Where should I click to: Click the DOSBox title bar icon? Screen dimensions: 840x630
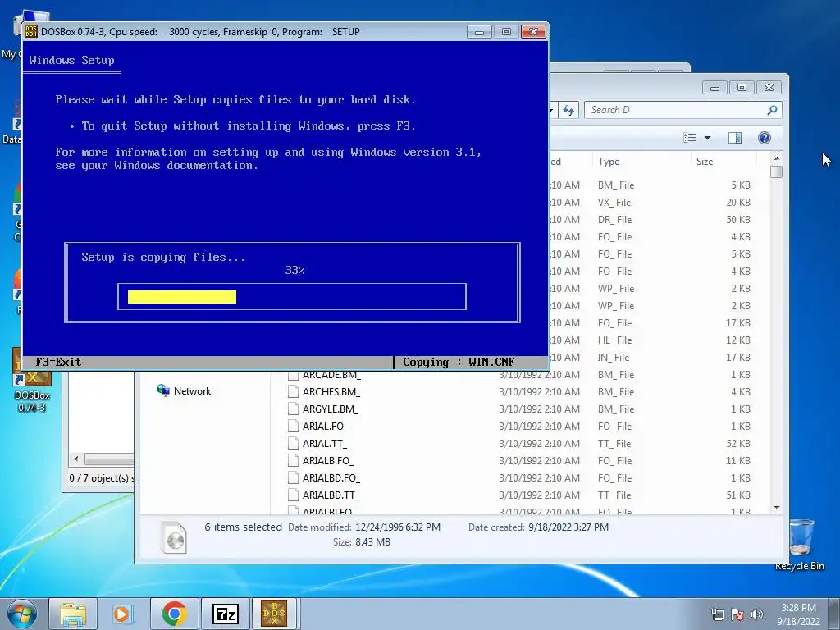pyautogui.click(x=31, y=32)
